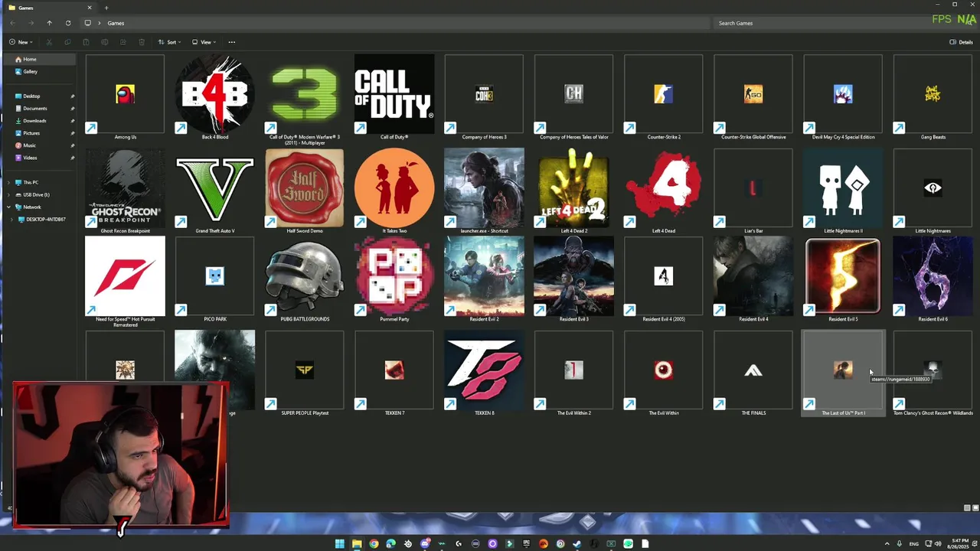Launch Back 4 Blood shortcut
Screen dimensions: 980x551
tap(215, 97)
